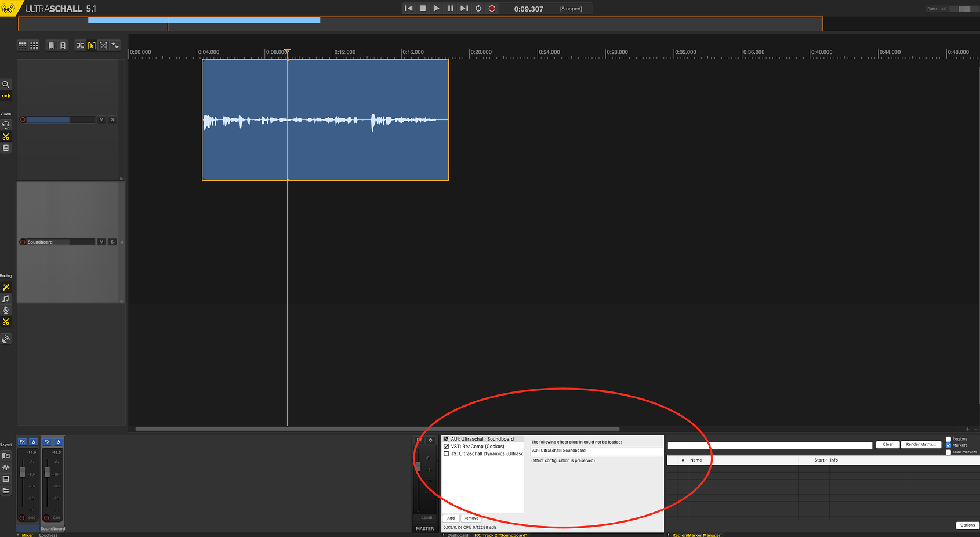
Task: Arm record on track 1
Action: (23, 119)
